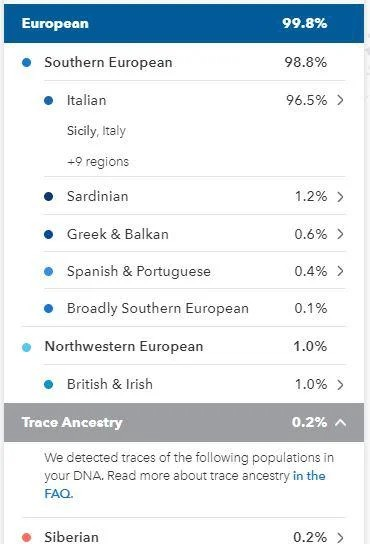Expand Greek & Balkan chevron
The width and height of the screenshot is (370, 544).
[340, 234]
